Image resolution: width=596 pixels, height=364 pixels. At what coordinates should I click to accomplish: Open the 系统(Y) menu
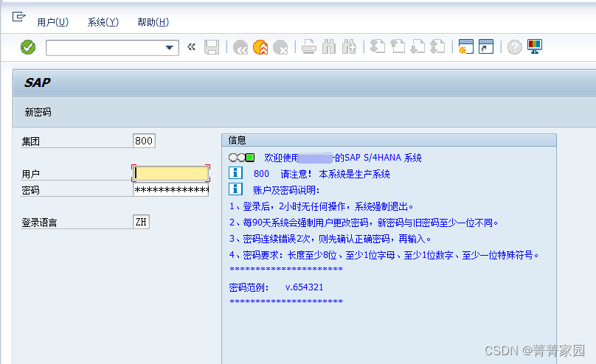[x=103, y=22]
